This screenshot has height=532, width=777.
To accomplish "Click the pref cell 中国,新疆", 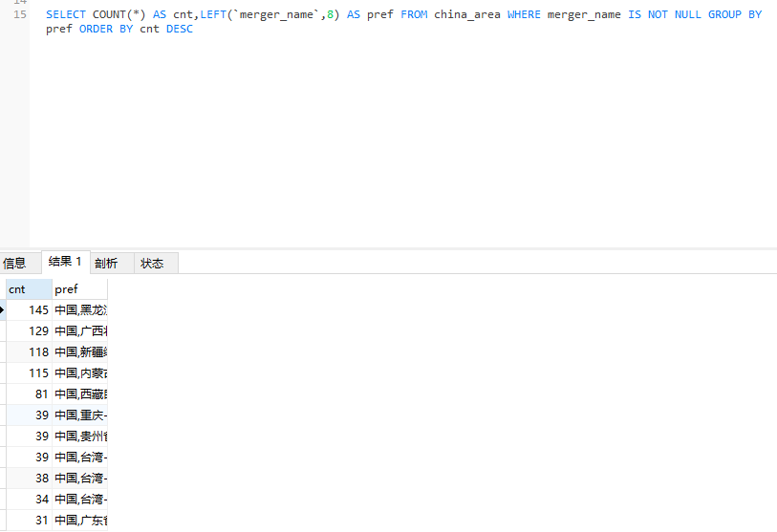I will click(x=80, y=352).
